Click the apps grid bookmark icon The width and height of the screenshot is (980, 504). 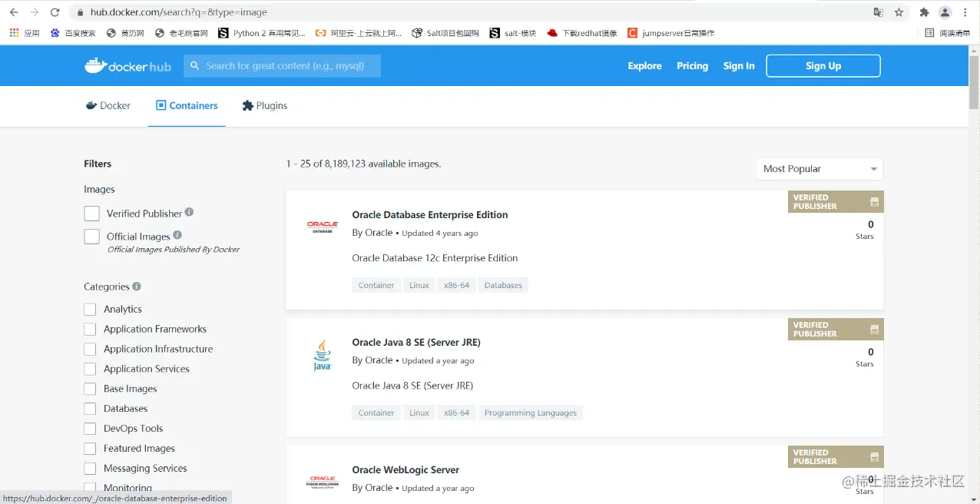(x=14, y=33)
